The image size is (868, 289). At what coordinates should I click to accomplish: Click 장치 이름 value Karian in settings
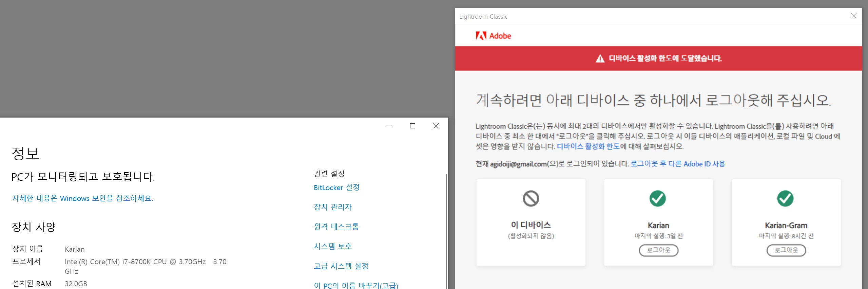75,249
